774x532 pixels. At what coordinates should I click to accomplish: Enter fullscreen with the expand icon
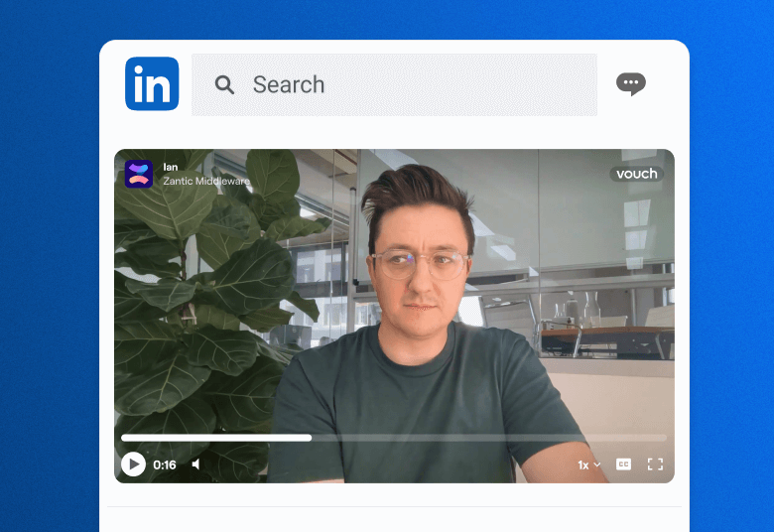[655, 465]
